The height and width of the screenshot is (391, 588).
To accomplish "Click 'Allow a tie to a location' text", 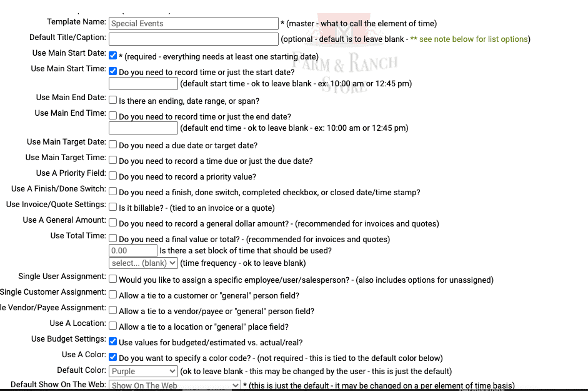I will tap(161, 327).
